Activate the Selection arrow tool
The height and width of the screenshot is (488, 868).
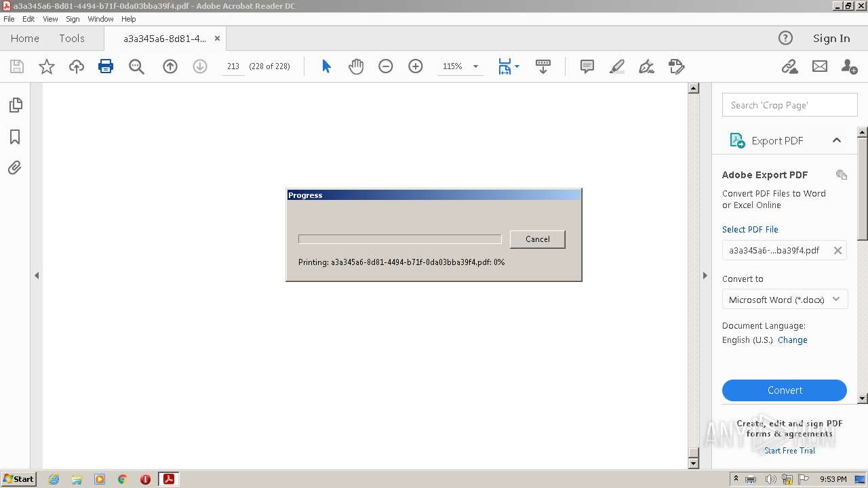coord(326,66)
